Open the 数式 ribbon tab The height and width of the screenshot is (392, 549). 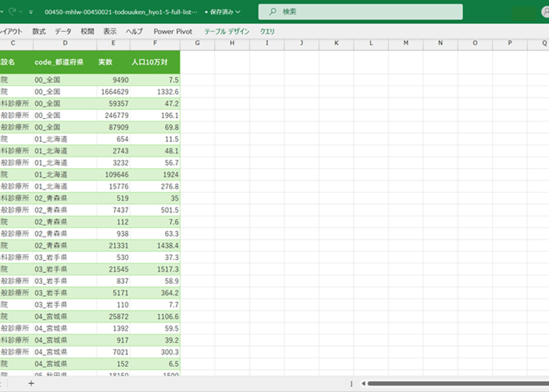point(39,31)
